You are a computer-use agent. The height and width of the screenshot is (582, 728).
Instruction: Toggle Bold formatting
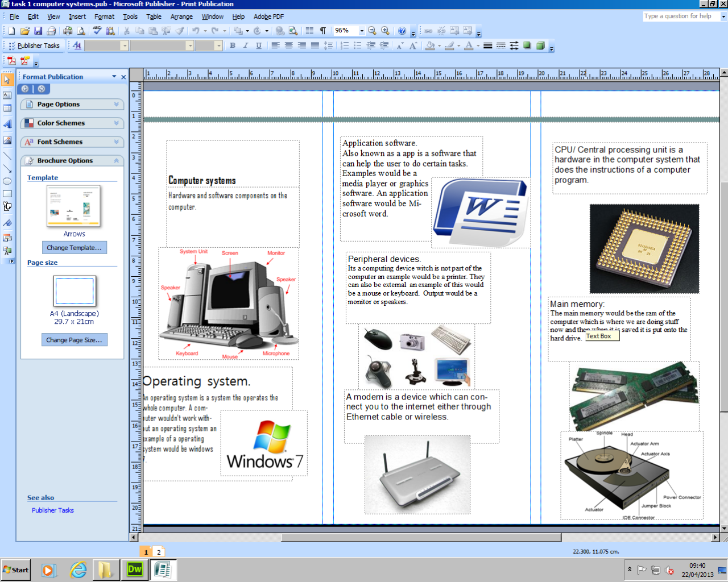click(233, 45)
